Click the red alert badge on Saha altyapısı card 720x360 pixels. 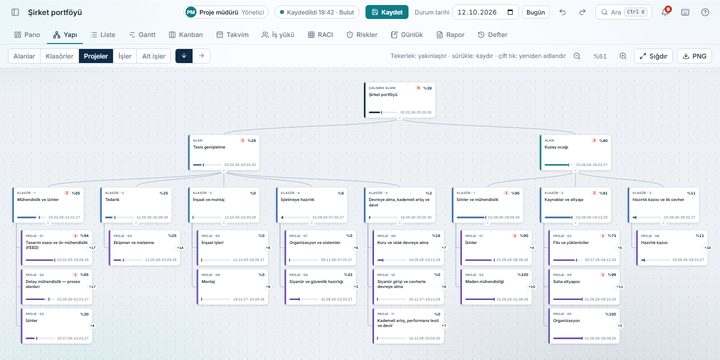click(603, 275)
